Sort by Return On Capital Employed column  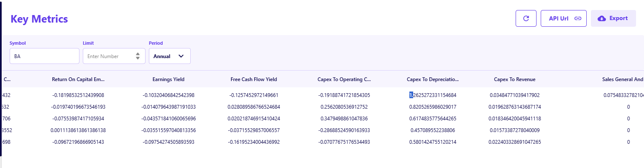click(78, 79)
